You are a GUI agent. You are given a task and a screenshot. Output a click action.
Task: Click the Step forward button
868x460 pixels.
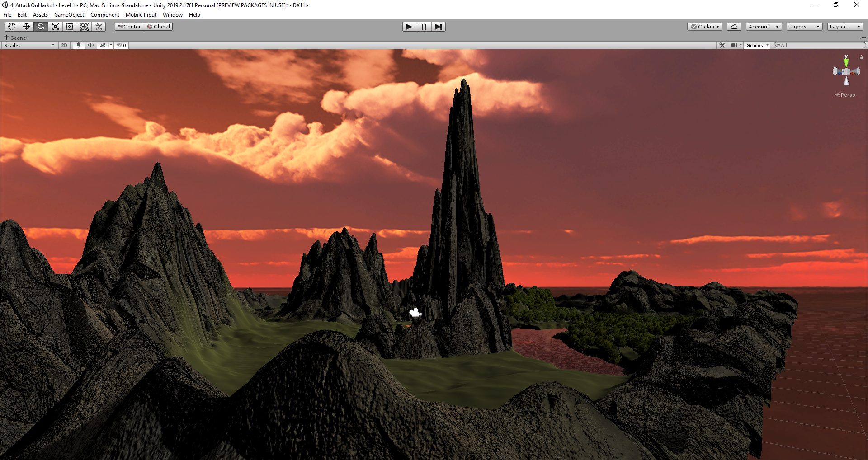coord(438,27)
